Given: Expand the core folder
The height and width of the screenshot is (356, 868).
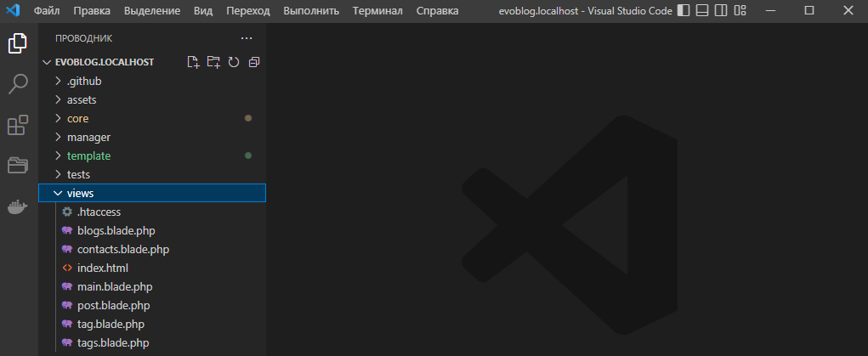Looking at the screenshot, I should point(77,118).
